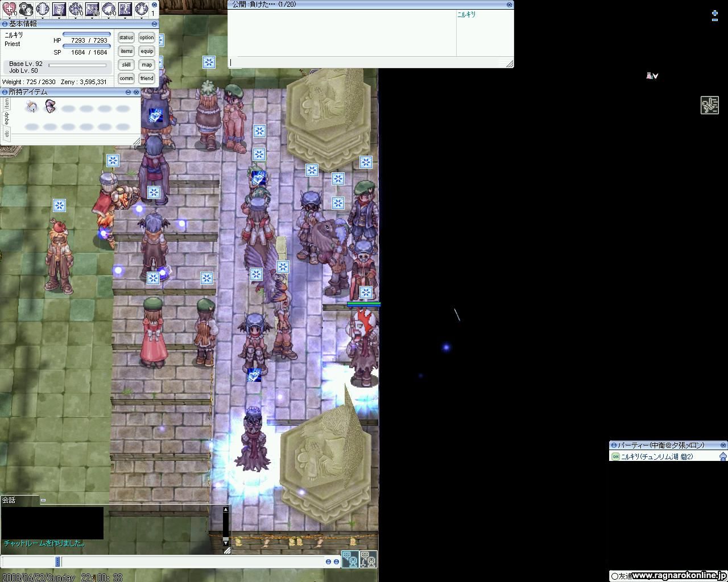
Task: Close the 所持アイテム inventory window
Action: [x=136, y=92]
